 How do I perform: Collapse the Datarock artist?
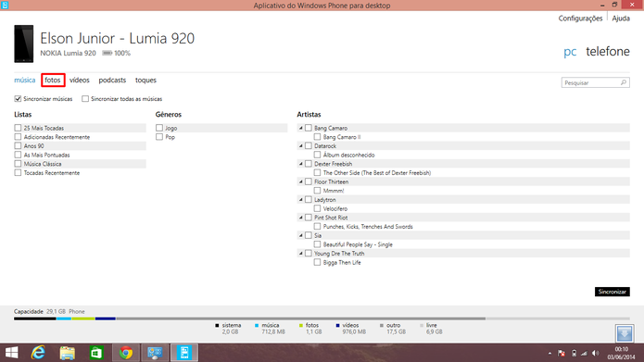click(300, 146)
